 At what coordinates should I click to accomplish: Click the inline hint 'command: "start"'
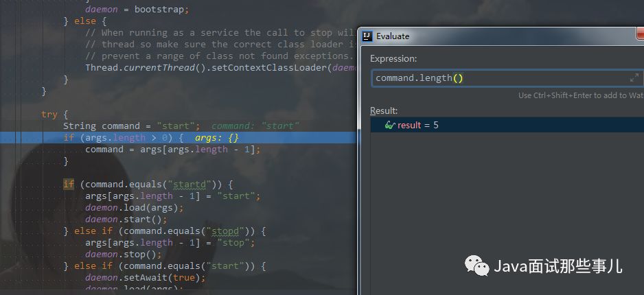pos(255,126)
